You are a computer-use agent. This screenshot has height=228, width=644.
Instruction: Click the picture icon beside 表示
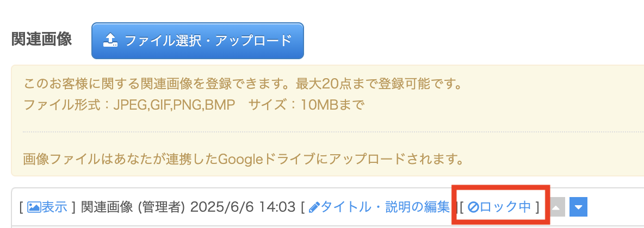point(34,207)
